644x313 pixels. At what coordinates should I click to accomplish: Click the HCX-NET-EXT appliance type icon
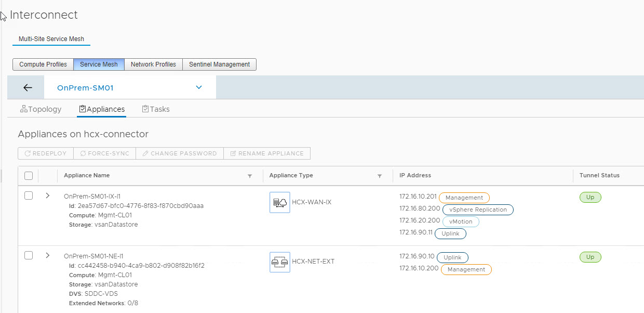tap(280, 262)
